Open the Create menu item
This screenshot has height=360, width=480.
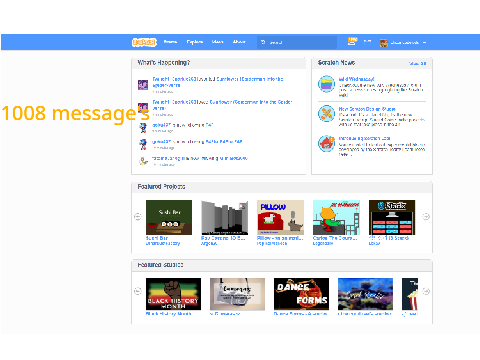pyautogui.click(x=170, y=42)
